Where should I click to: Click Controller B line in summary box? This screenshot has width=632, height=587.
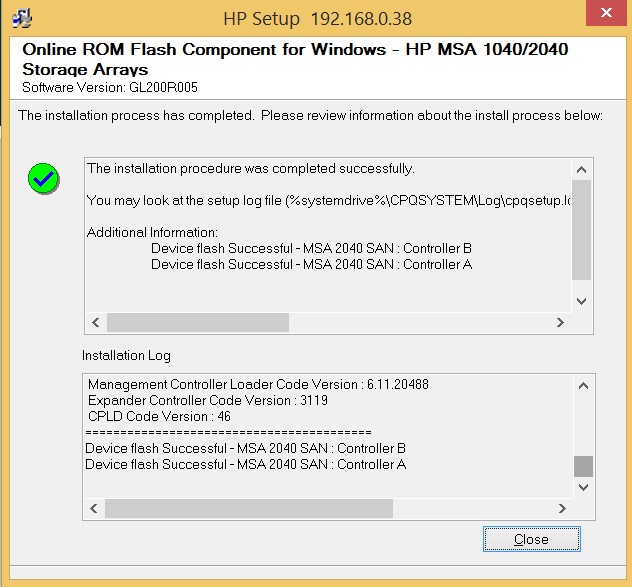[311, 248]
